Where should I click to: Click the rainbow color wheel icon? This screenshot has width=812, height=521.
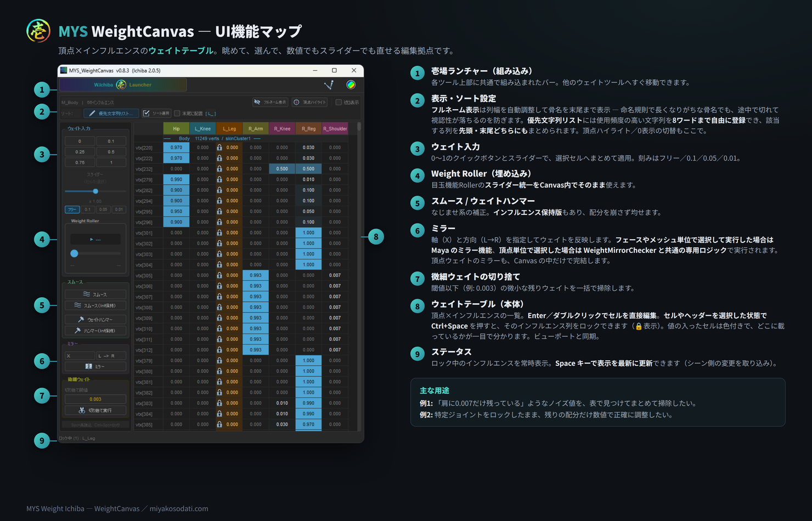[x=351, y=84]
